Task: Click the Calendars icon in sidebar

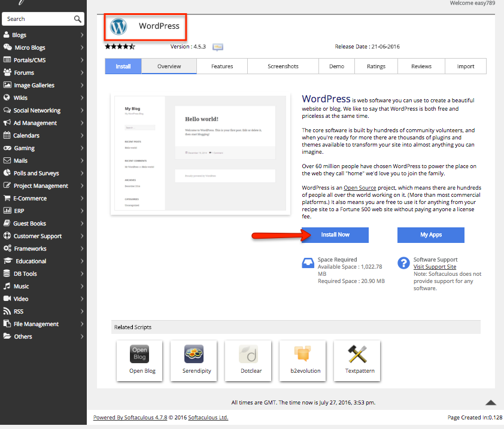Action: click(7, 135)
